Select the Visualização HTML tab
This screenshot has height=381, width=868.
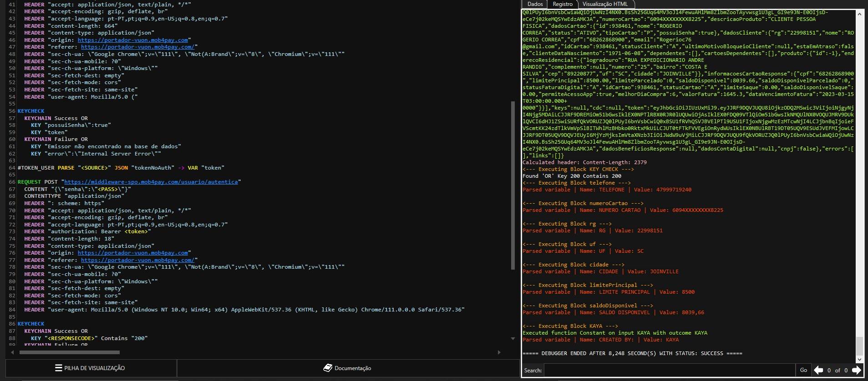point(605,4)
